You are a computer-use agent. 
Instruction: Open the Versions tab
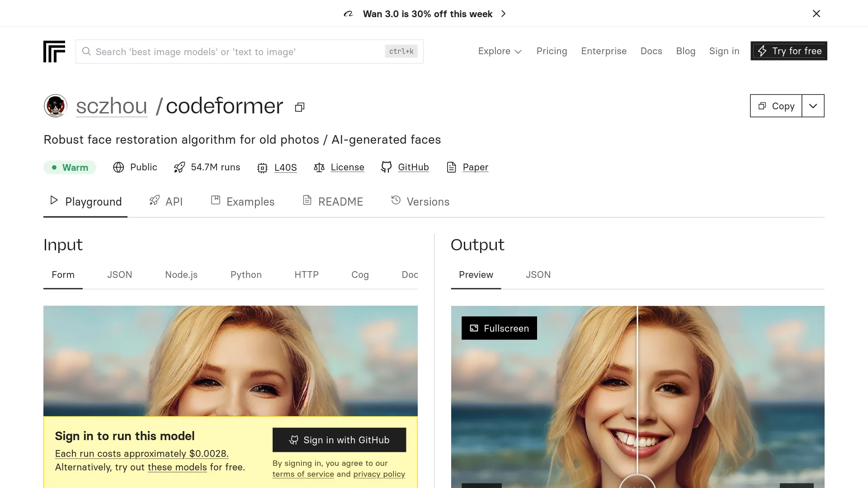[x=420, y=202]
